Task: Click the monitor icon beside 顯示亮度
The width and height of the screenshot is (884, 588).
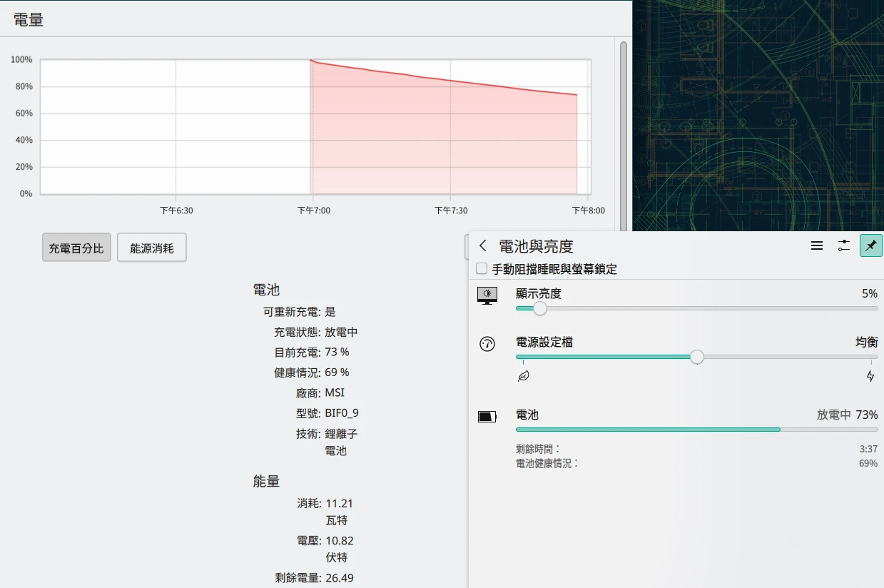Action: coord(487,295)
